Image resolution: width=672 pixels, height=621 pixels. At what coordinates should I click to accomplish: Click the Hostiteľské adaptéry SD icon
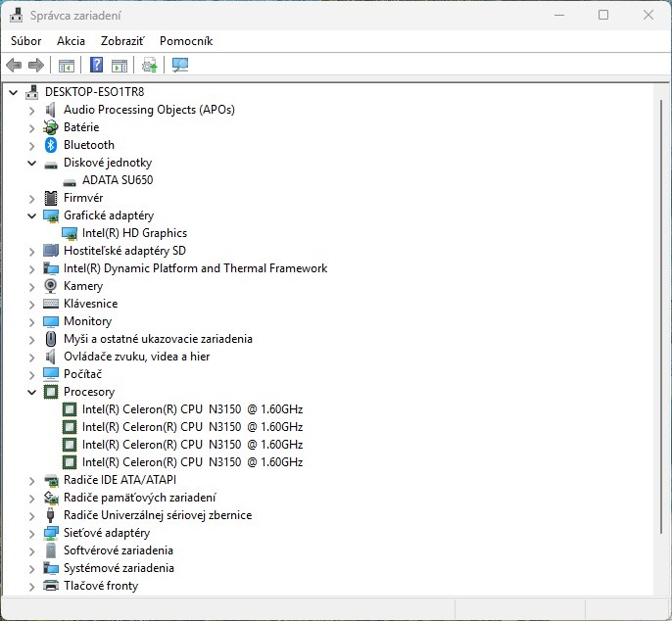coord(51,251)
